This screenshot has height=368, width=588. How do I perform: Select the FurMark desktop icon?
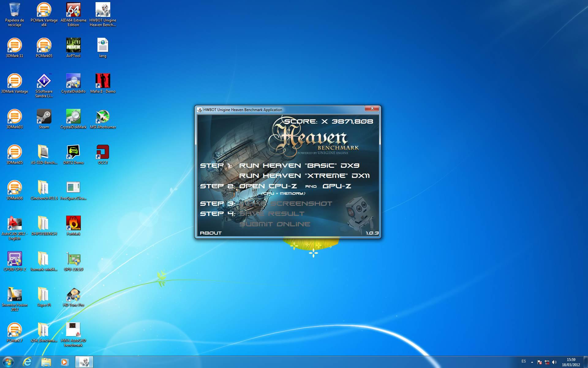(73, 226)
